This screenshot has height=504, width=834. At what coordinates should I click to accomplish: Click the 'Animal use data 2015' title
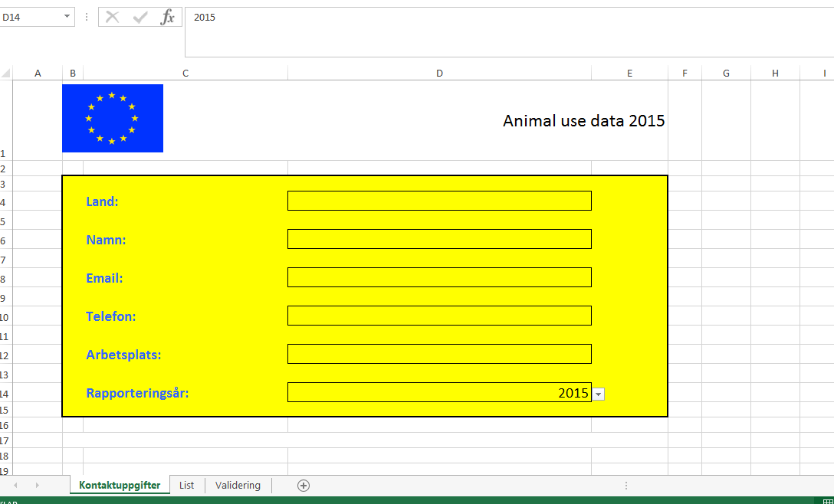tap(583, 121)
